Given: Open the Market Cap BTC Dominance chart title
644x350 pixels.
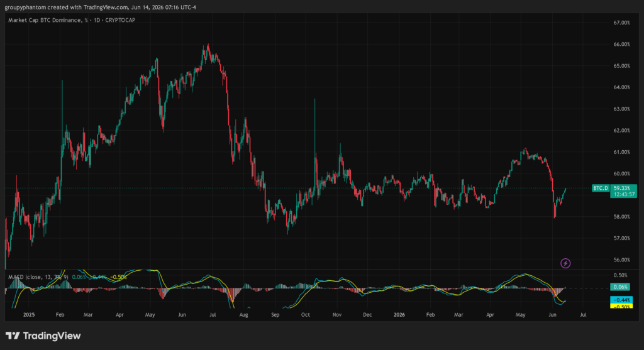Looking at the screenshot, I should (72, 20).
